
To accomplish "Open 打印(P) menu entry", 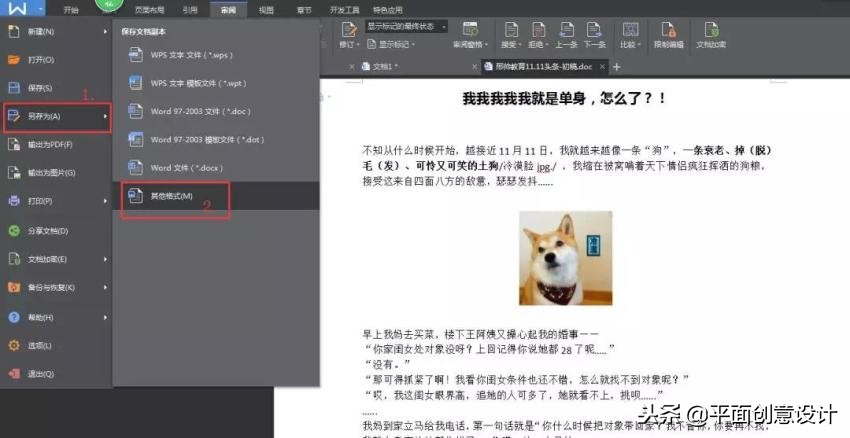I will [56, 201].
